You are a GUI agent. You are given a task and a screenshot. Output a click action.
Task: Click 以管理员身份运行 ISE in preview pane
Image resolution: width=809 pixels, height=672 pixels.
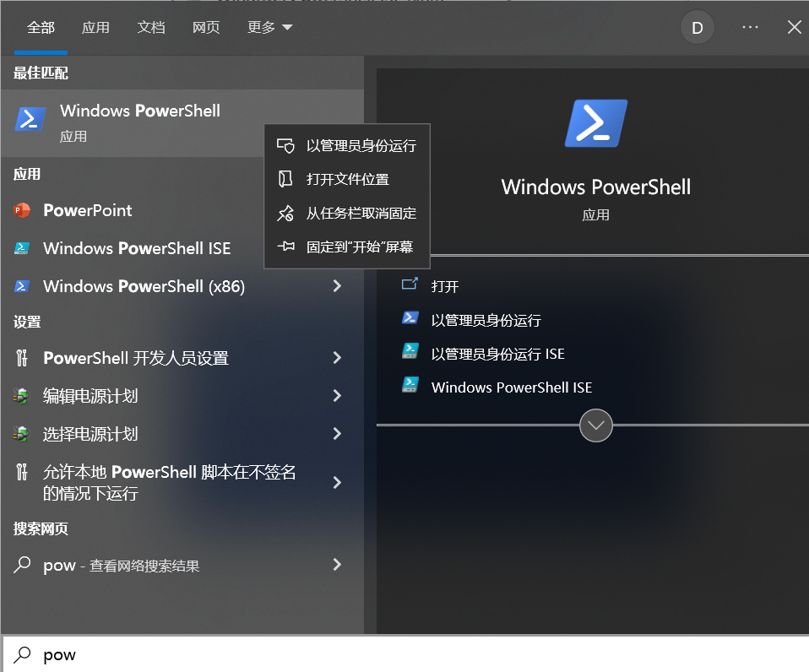coord(497,354)
